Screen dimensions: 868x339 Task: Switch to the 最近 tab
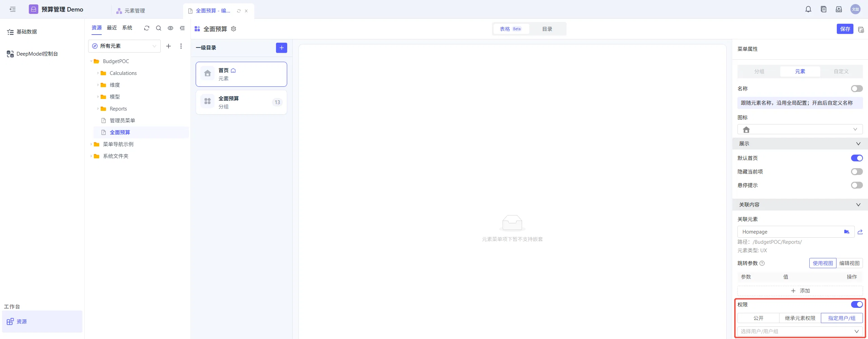click(112, 28)
